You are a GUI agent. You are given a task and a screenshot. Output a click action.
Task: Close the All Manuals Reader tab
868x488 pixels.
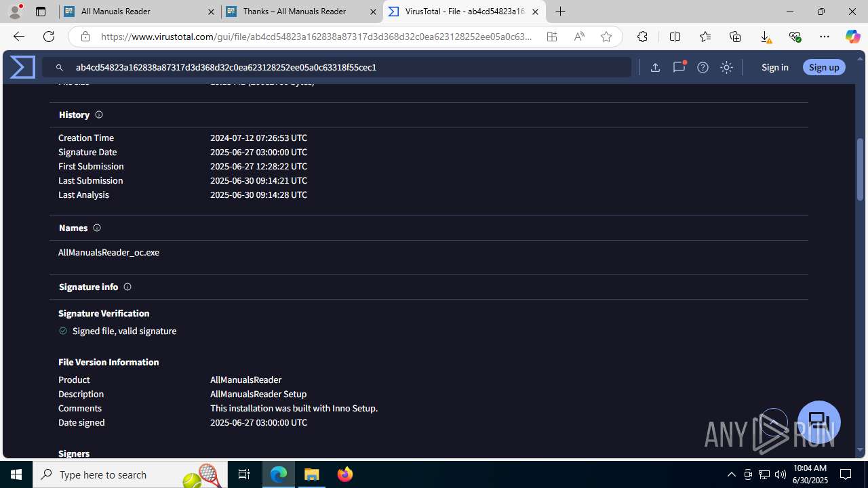pos(210,12)
